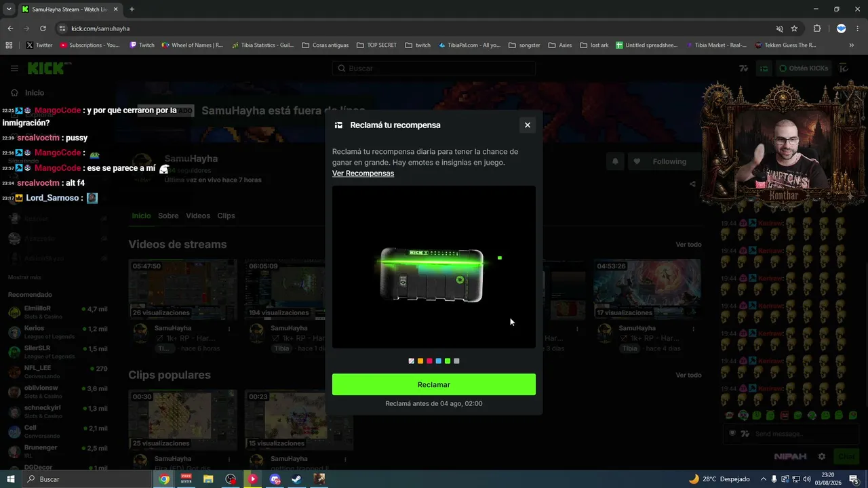Click Ver todo next to Videos de streams
The width and height of the screenshot is (868, 488).
pyautogui.click(x=688, y=245)
